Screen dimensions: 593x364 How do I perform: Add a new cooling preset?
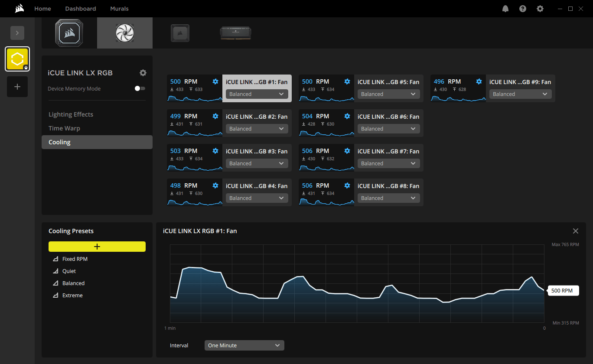pos(97,247)
